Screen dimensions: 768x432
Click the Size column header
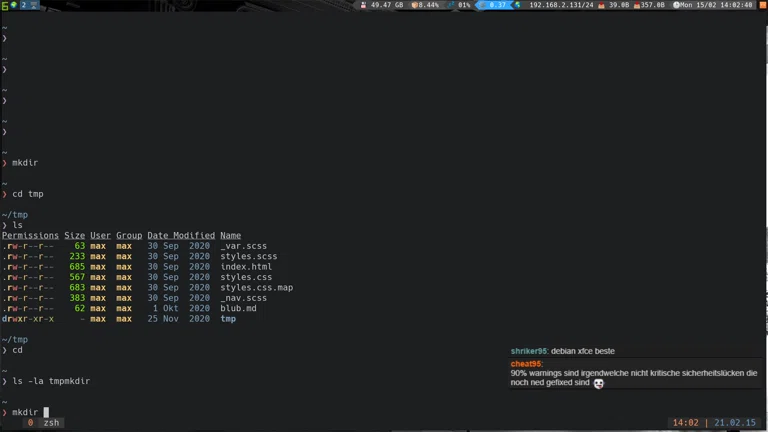[74, 236]
